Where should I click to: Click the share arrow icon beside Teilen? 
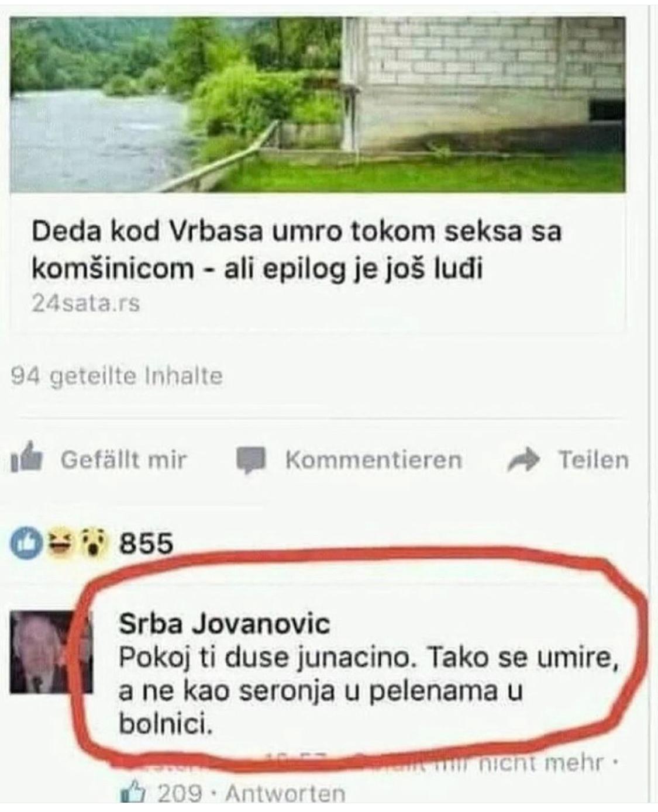click(x=523, y=460)
